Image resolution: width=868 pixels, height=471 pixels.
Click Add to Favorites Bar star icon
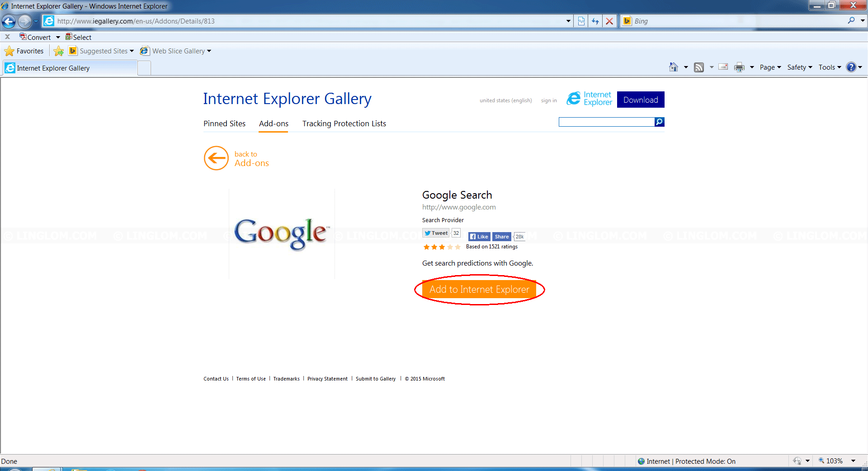click(x=58, y=51)
